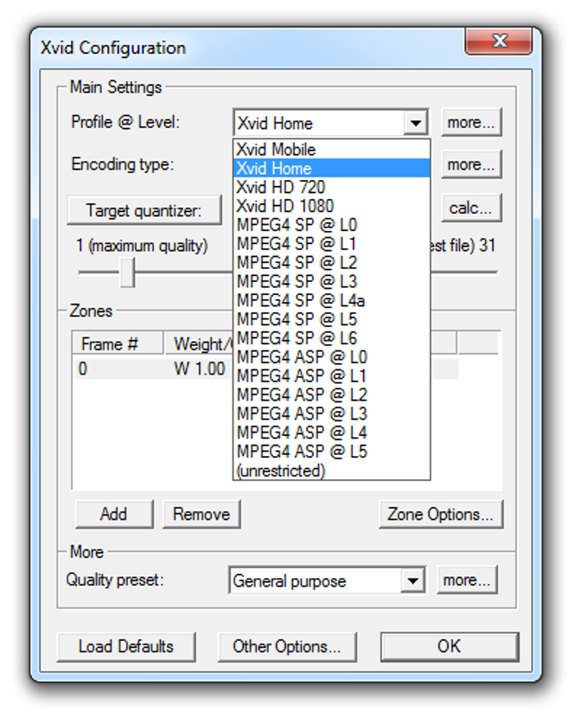This screenshot has width=588, height=725.
Task: Select Xvid Mobile from the profile list
Action: pos(331,150)
